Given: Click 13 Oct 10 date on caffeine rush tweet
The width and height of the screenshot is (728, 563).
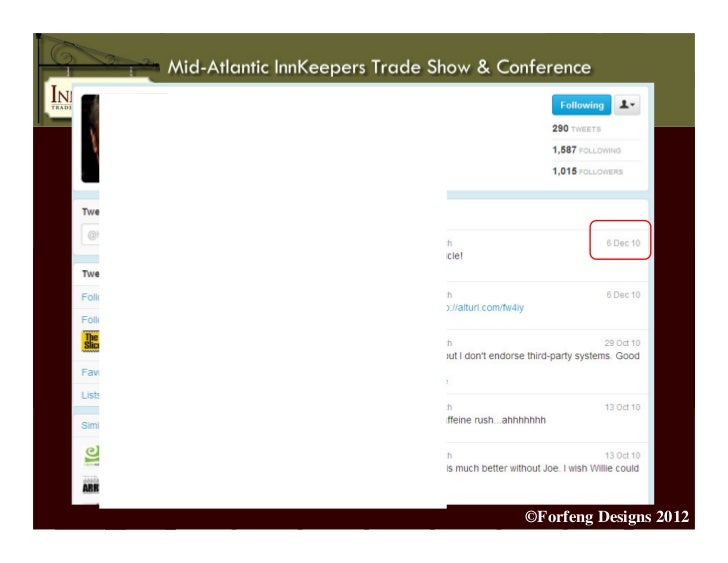Looking at the screenshot, I should pos(622,407).
